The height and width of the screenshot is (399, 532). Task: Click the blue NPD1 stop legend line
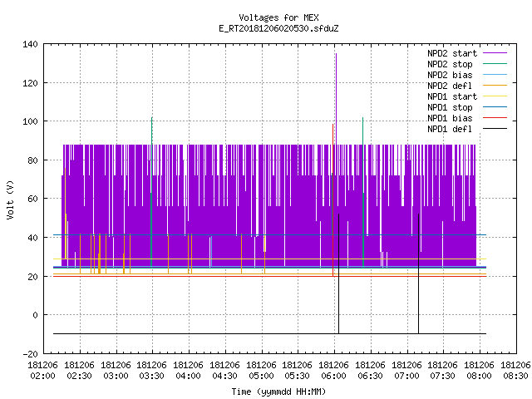[x=495, y=107]
